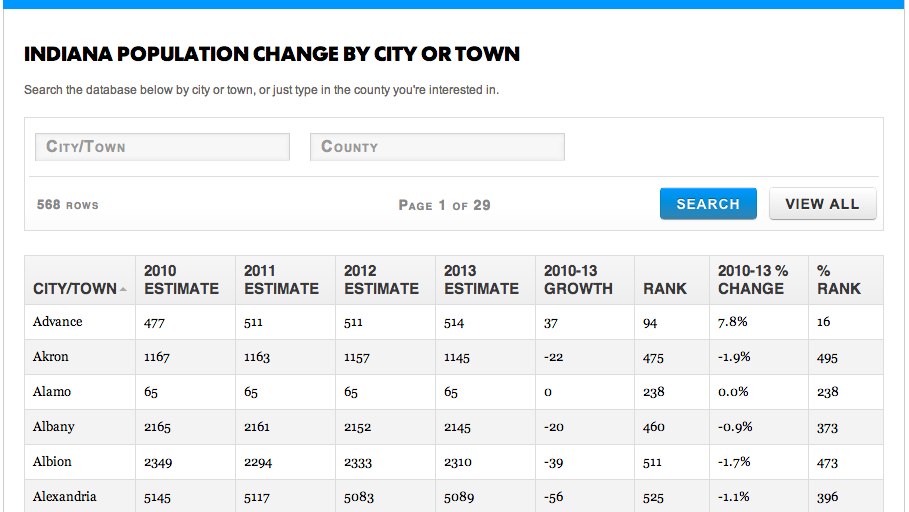Click Albany percent rank 373

point(827,429)
